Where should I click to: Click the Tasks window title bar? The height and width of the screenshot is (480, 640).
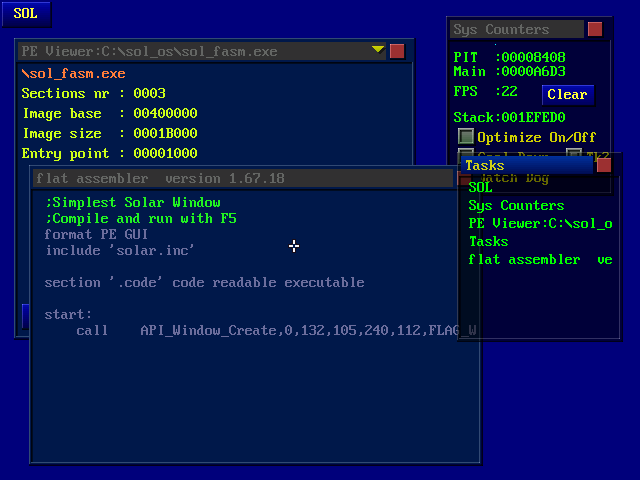[x=527, y=166]
